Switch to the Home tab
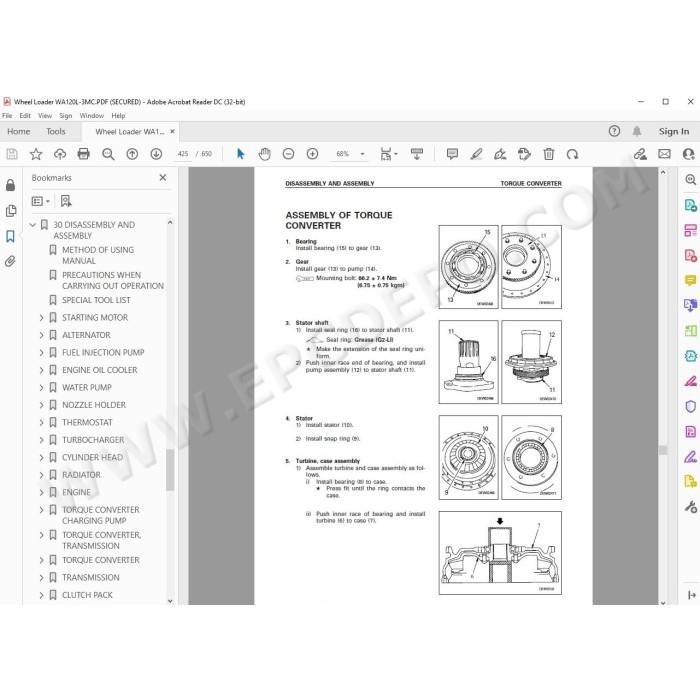This screenshot has width=700, height=700. [x=19, y=131]
